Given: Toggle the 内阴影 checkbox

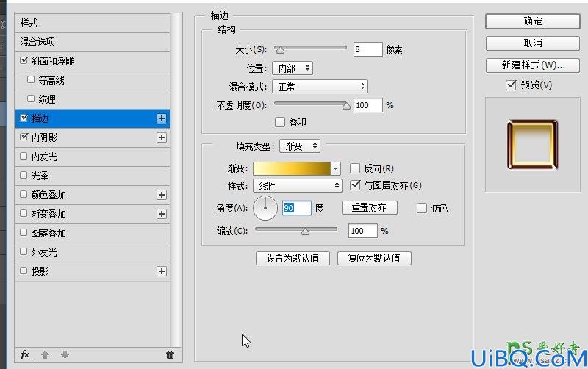Looking at the screenshot, I should click(24, 137).
